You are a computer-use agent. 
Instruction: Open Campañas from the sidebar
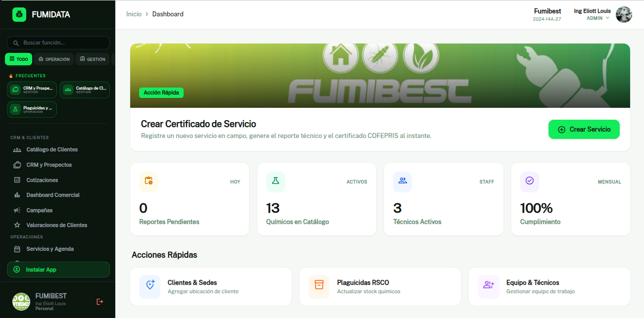pyautogui.click(x=58, y=210)
